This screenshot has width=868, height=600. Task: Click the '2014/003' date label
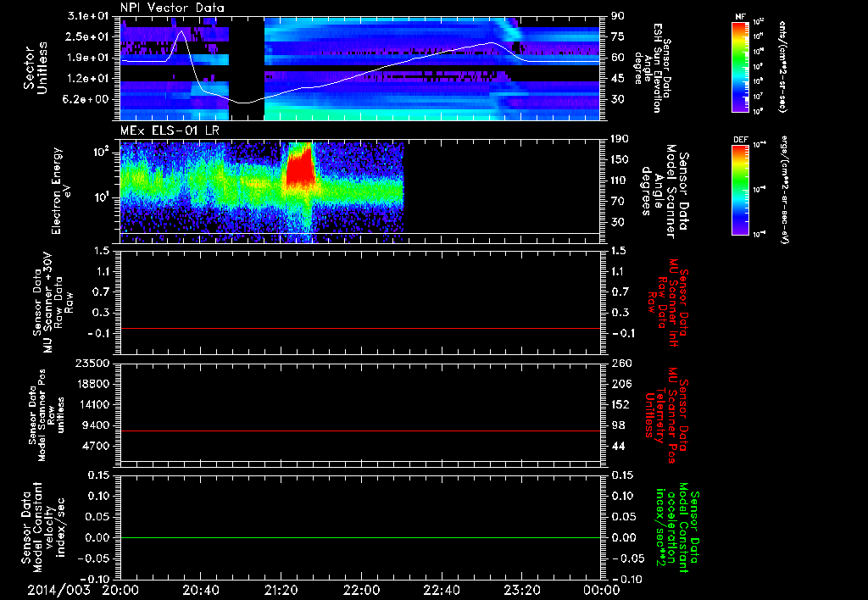tap(58, 590)
